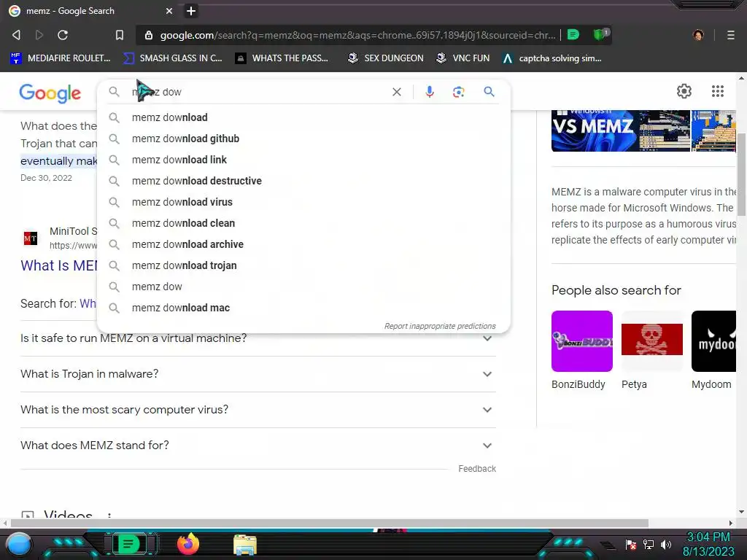
Task: Choose suggestion 'memz download github'
Action: 303,139
